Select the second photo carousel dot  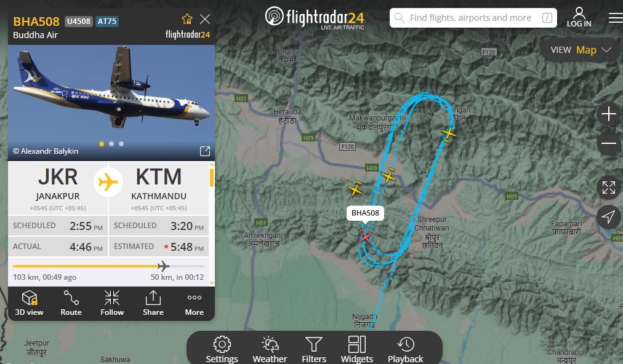(x=111, y=144)
